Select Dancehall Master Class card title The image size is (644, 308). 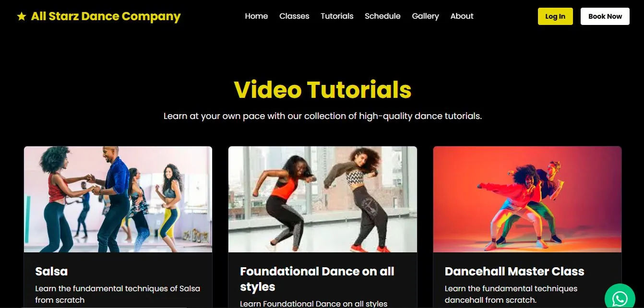coord(514,272)
